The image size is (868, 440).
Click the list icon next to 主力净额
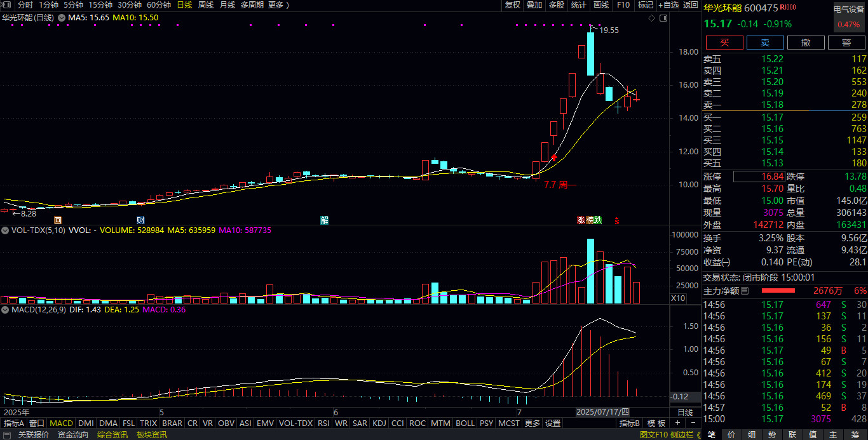coord(745,291)
